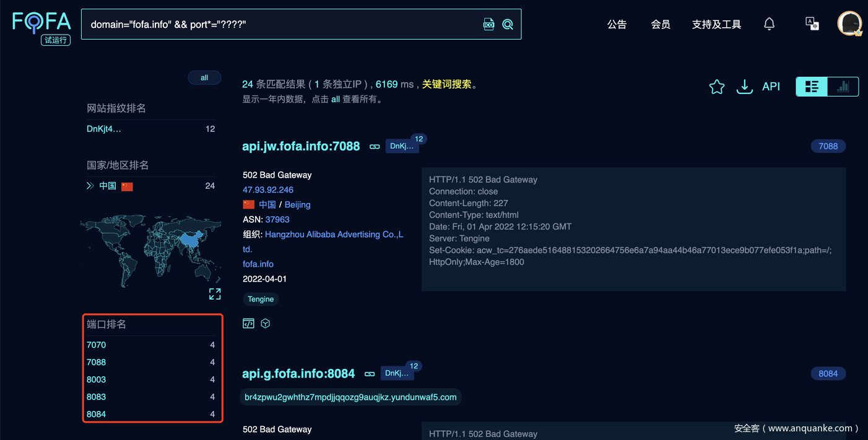Click the search query input field
868x440 pixels.
tap(279, 24)
